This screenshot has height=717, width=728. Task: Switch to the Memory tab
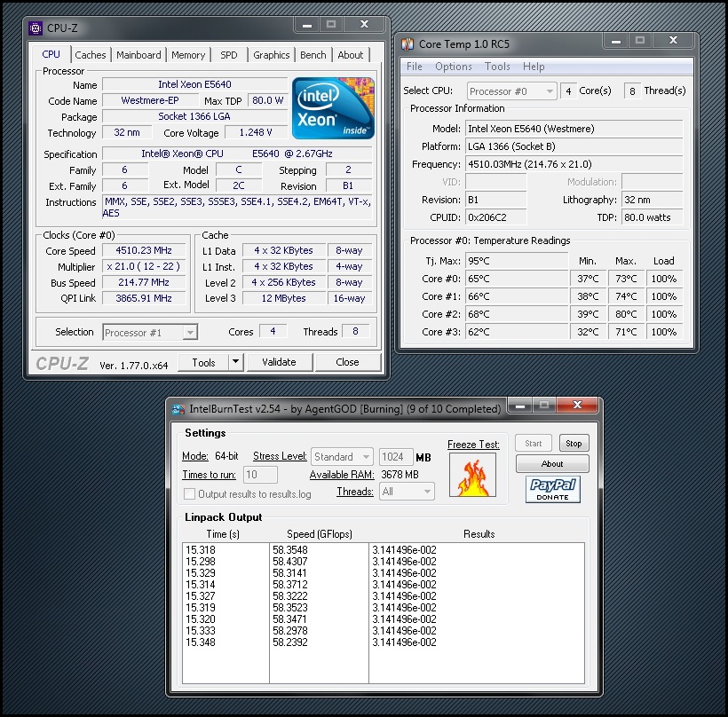188,55
